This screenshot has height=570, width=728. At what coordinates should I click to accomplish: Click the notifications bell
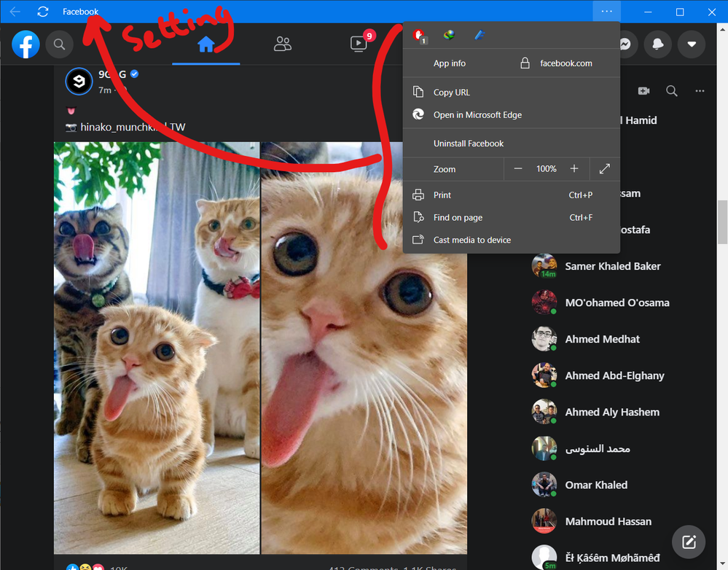pos(657,44)
